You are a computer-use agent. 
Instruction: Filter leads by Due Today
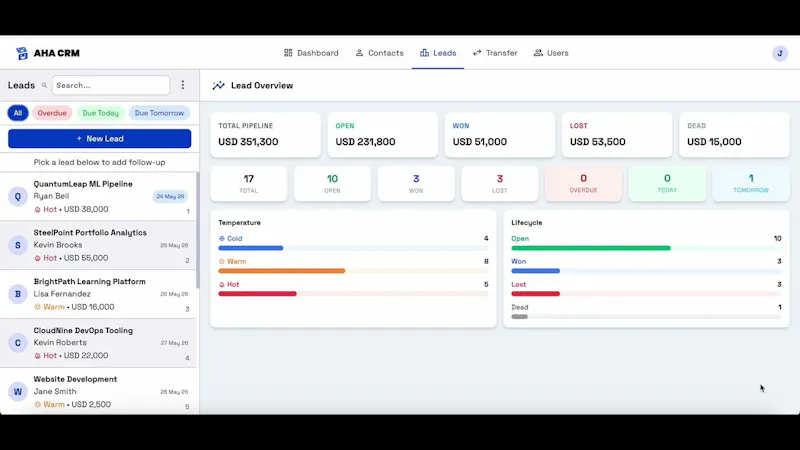tap(101, 113)
